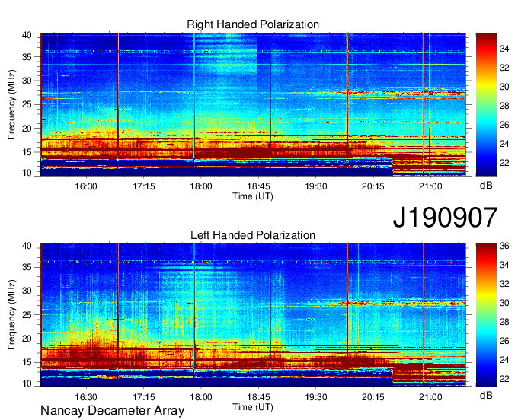Click the Nancay Decameter Array caption
This screenshot has height=420, width=518.
112,411
